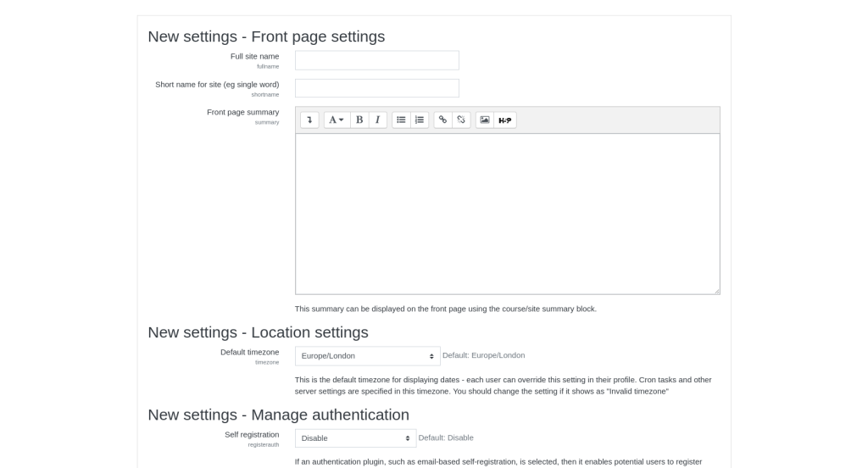Open the Default timezone dropdown

coord(367,356)
